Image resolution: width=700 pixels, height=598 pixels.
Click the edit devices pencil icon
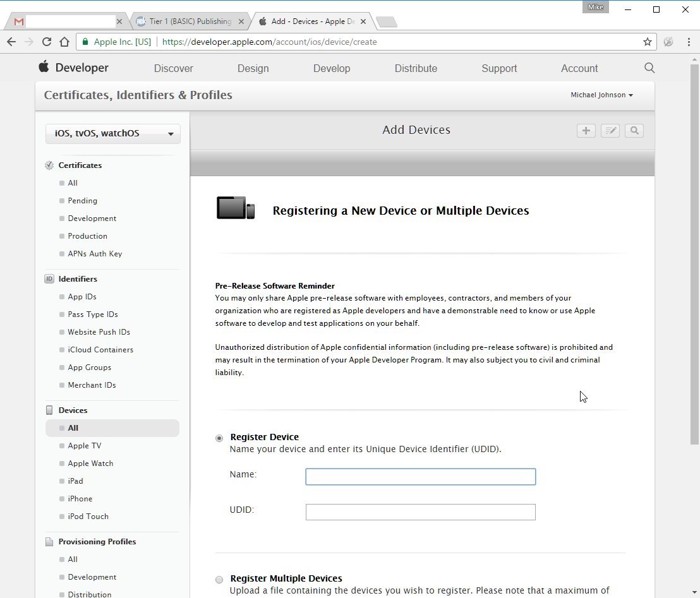[610, 131]
